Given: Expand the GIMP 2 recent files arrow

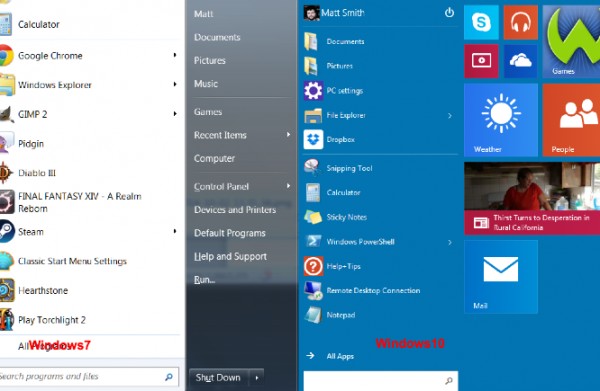Looking at the screenshot, I should coord(175,114).
